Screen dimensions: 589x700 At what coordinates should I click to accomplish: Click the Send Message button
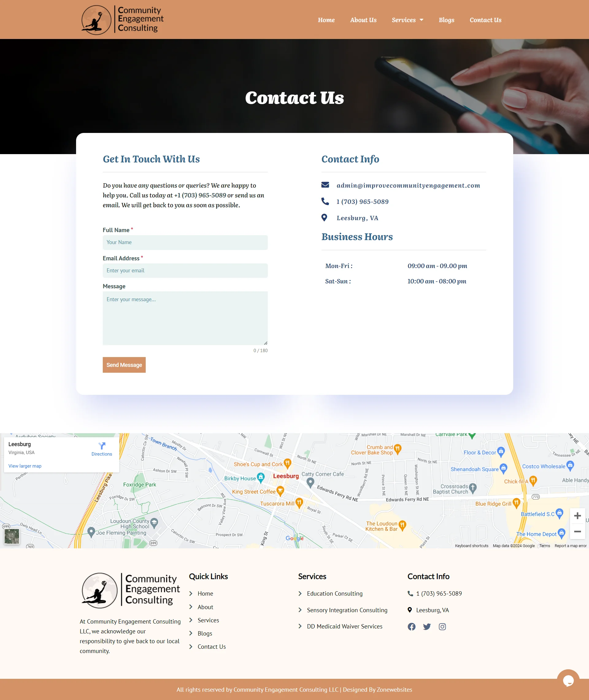point(124,365)
